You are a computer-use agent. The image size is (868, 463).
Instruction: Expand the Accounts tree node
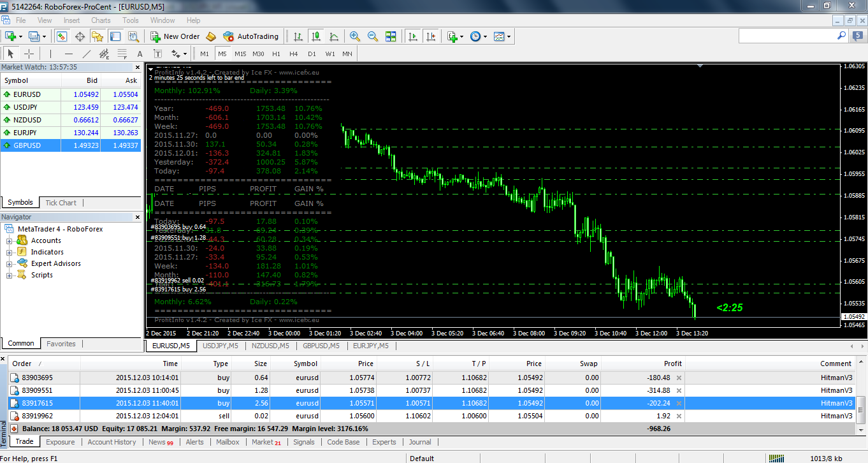point(10,240)
